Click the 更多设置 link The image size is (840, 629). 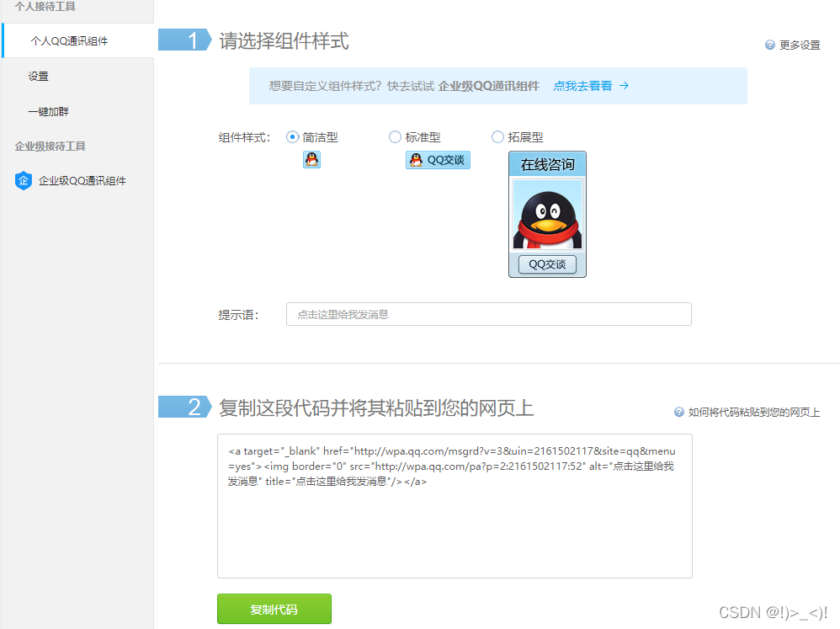[800, 45]
